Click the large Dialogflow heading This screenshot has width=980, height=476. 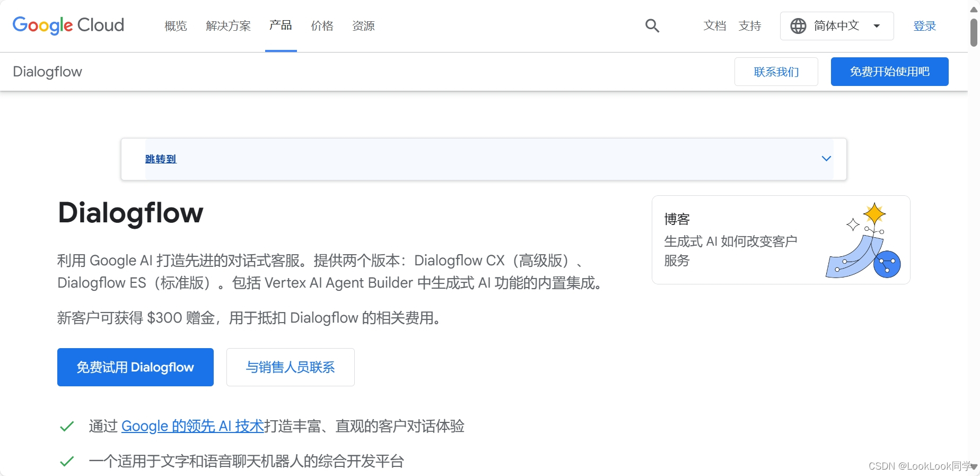pos(130,213)
